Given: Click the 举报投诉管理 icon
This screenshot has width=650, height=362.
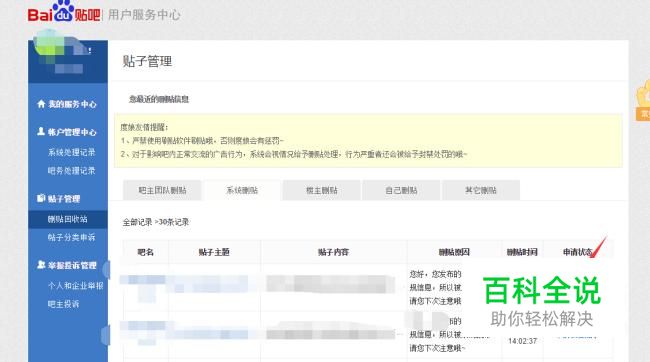Looking at the screenshot, I should 41,265.
